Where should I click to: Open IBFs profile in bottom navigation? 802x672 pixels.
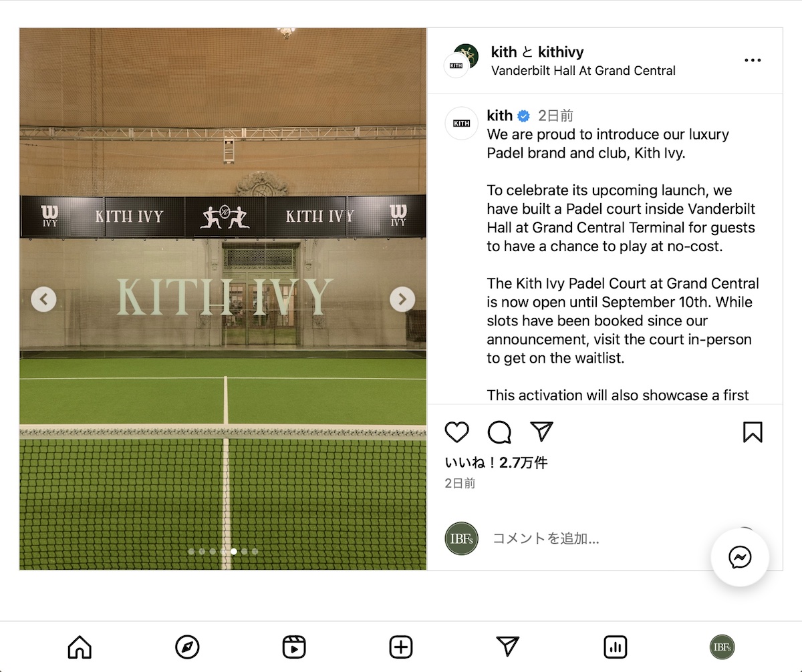click(722, 647)
